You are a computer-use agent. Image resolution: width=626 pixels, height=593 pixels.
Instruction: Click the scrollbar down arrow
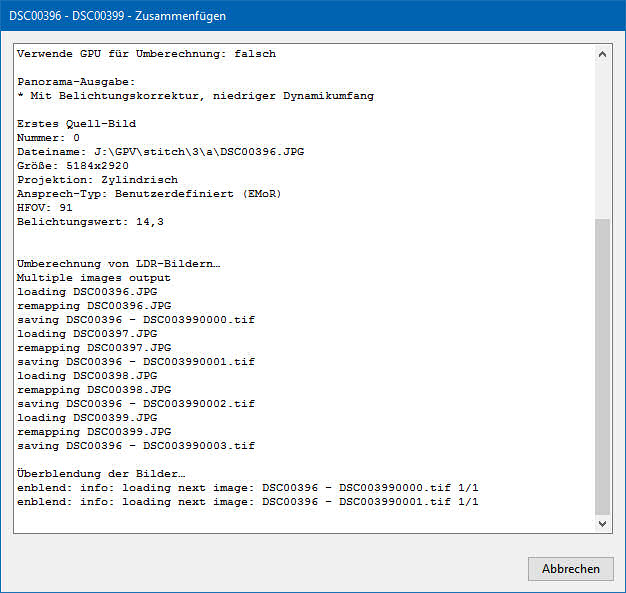[602, 523]
